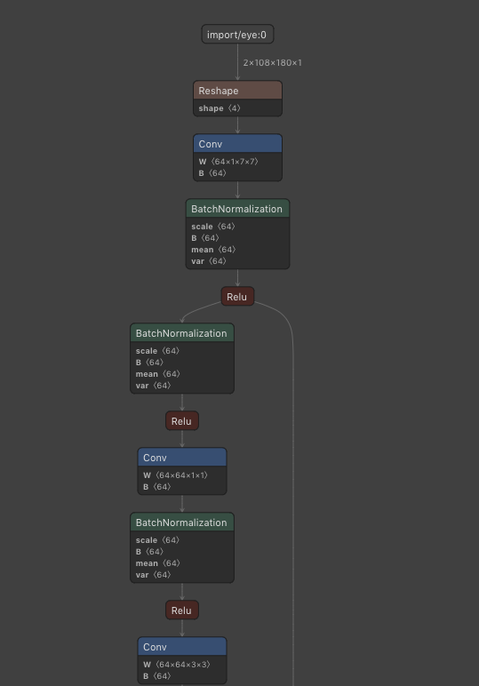Click the Reshape node header
This screenshot has height=686, width=479.
click(238, 90)
